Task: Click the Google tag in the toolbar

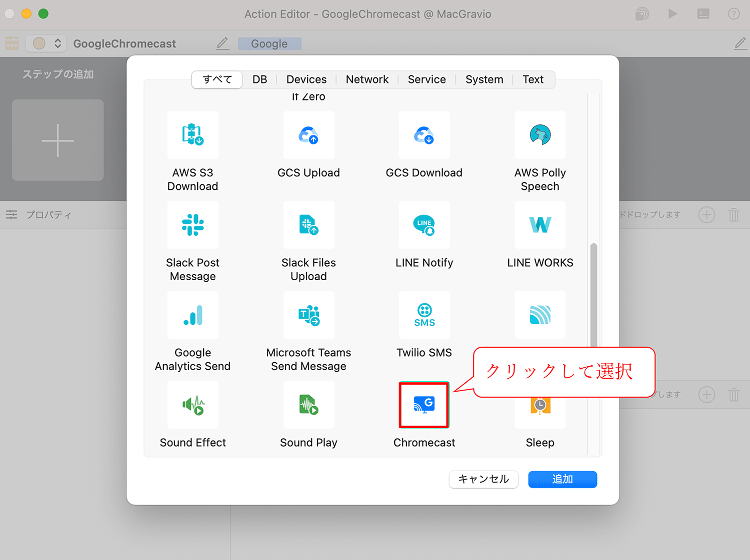Action: (x=269, y=43)
